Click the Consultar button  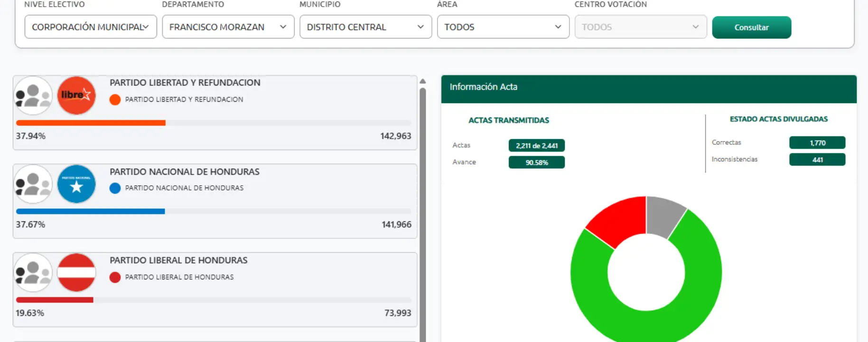(x=752, y=28)
